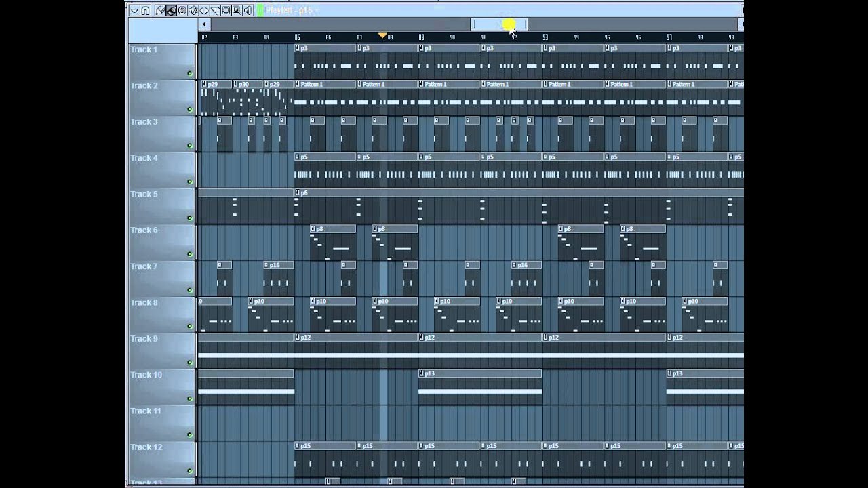Screen dimensions: 868x488
Task: Set position to bar 93 on the ruler
Action: tap(545, 37)
